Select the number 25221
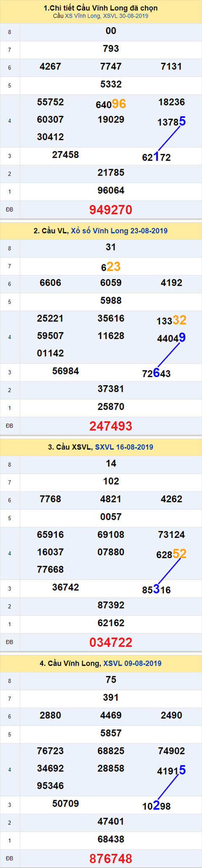The height and width of the screenshot is (868, 202). tap(50, 319)
